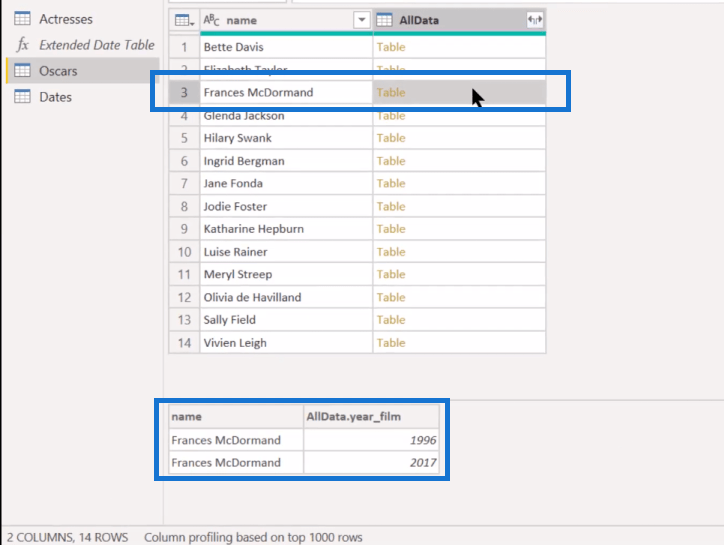Click the Luise Rainer cell
The image size is (724, 545).
tap(286, 252)
